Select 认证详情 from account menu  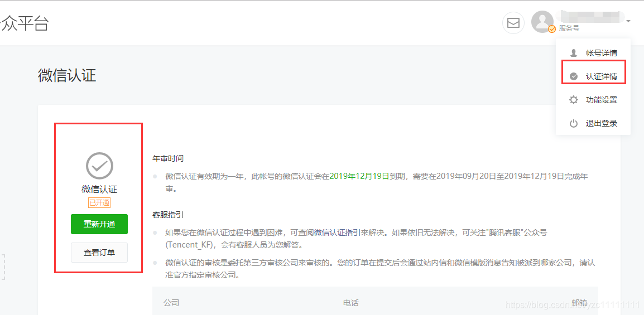601,76
